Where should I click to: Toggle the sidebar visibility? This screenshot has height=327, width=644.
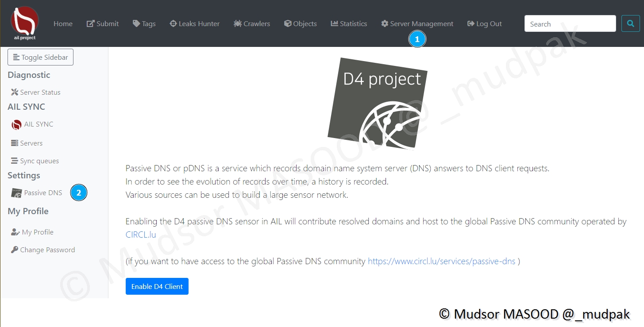[x=40, y=57]
